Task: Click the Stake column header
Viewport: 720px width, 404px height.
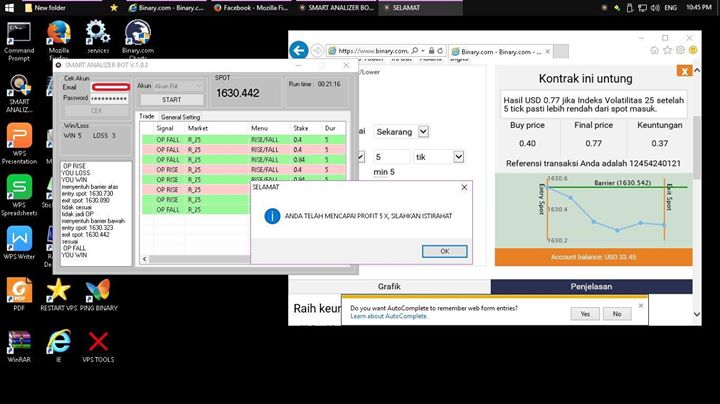Action: pos(301,128)
